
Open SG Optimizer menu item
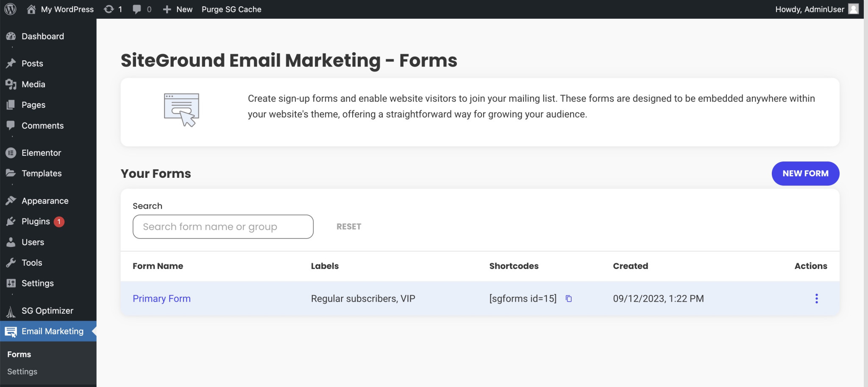pyautogui.click(x=48, y=311)
